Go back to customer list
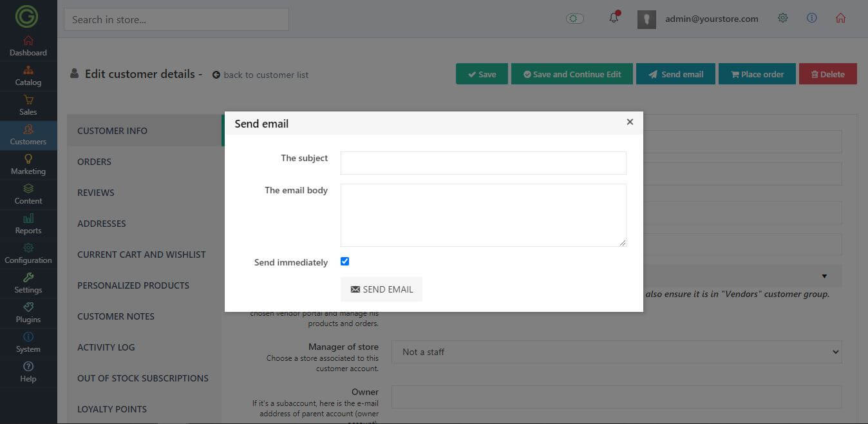Viewport: 868px width, 424px height. point(260,75)
